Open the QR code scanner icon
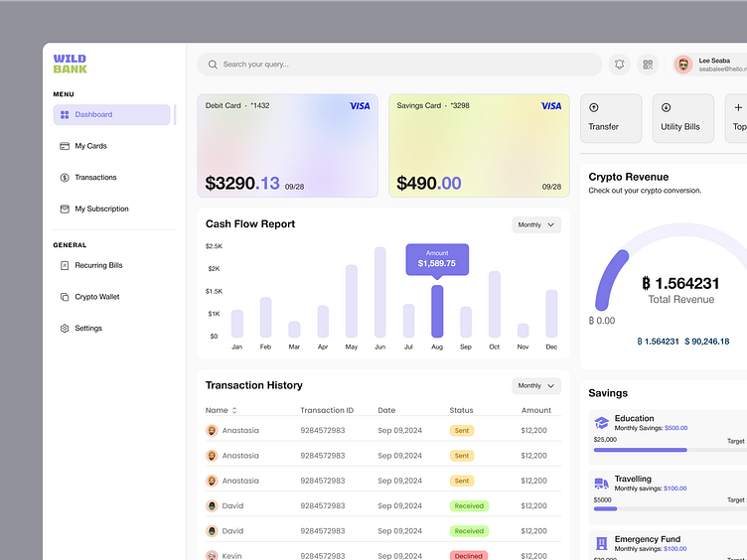The height and width of the screenshot is (560, 747). (648, 65)
